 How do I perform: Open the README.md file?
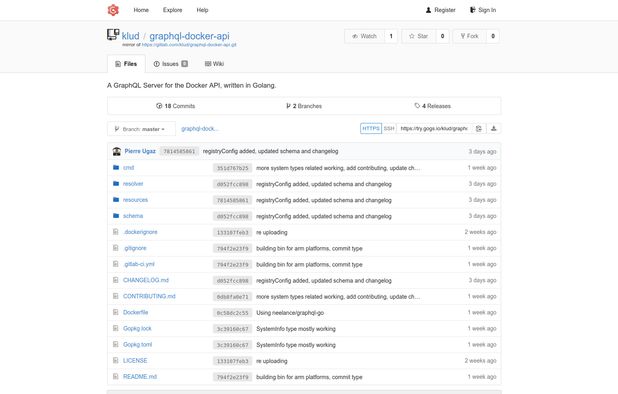140,377
